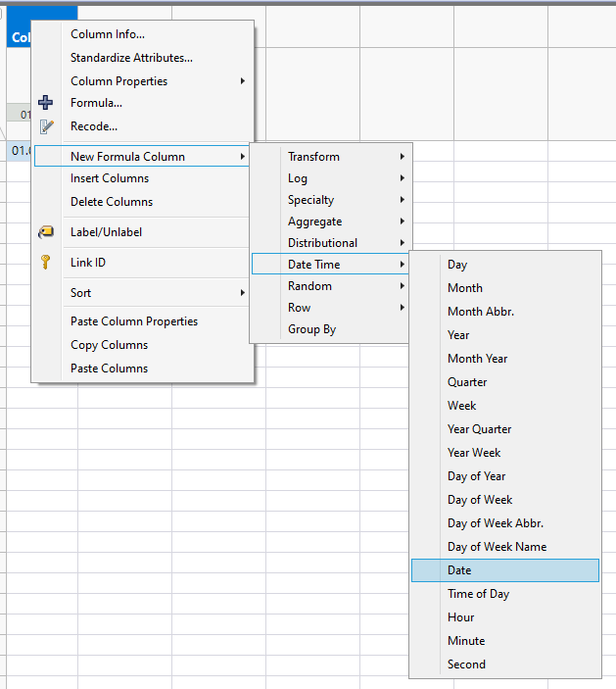616x689 pixels.
Task: Pick Month Year formula option
Action: point(477,359)
